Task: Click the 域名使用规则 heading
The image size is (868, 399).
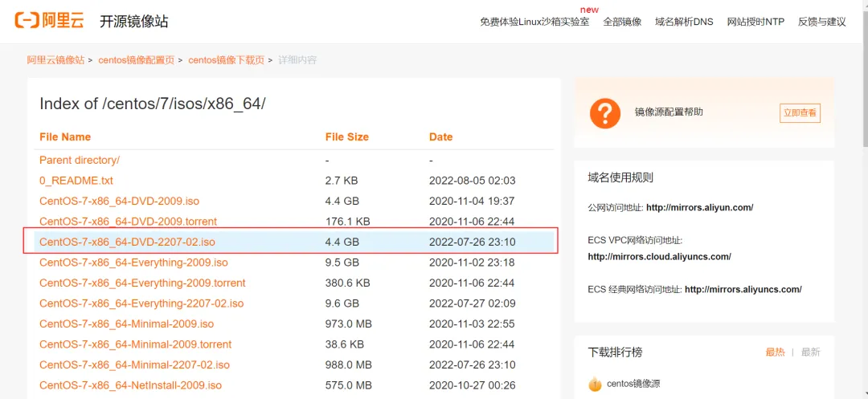Action: [x=620, y=178]
